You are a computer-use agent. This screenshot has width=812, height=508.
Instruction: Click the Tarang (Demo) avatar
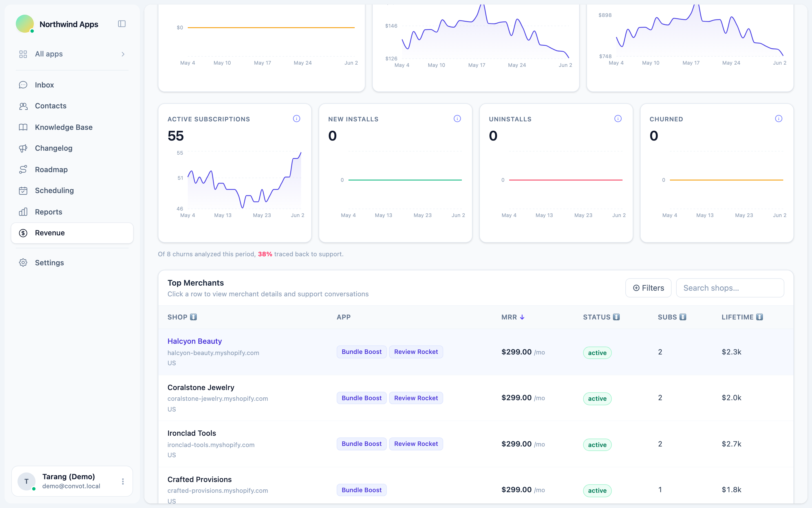27,482
